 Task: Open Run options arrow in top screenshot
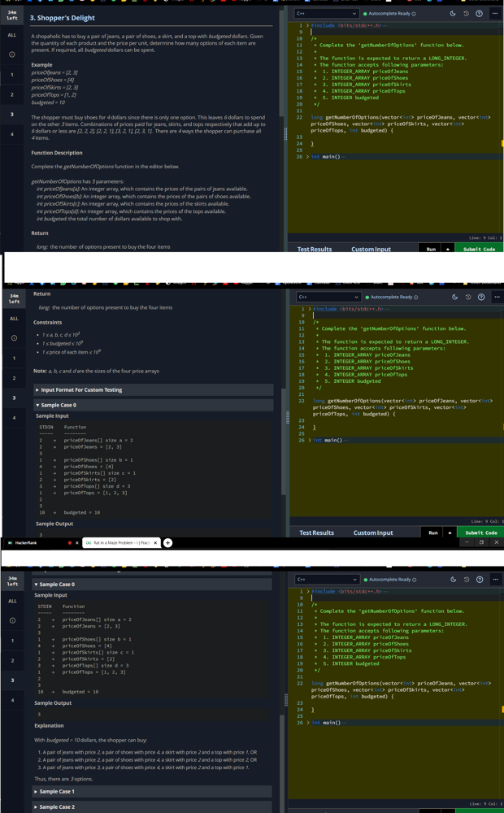[446, 250]
